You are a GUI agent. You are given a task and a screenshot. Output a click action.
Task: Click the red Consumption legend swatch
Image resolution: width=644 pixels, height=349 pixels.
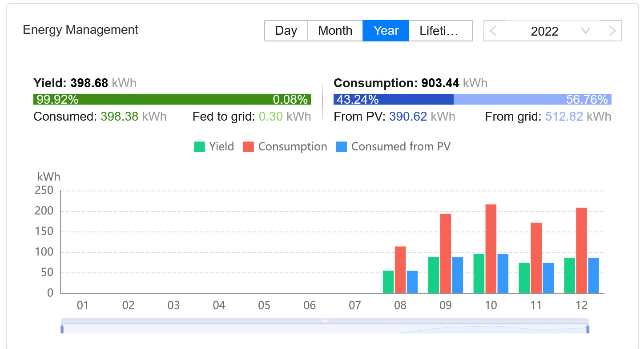249,147
